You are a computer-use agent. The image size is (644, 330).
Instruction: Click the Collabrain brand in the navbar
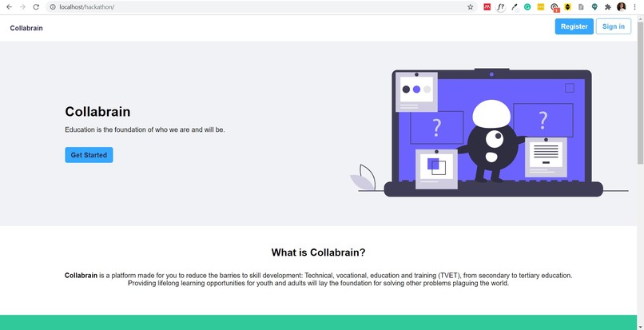(x=26, y=28)
